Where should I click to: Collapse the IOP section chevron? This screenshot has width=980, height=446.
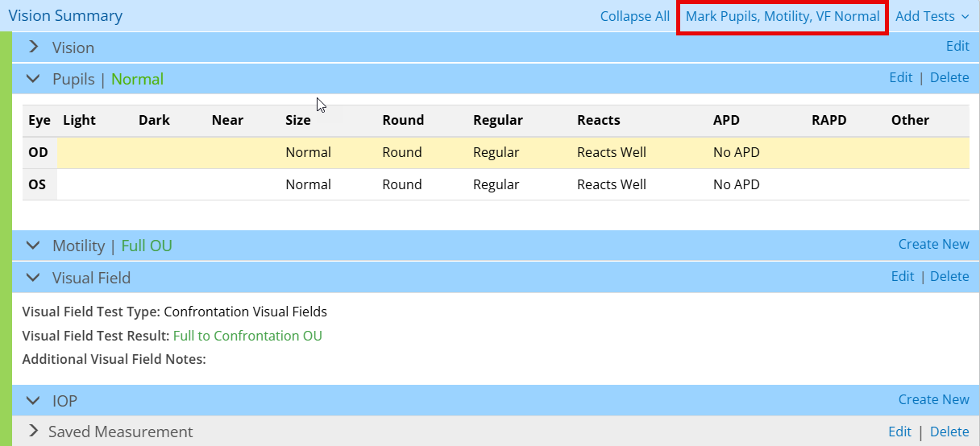[33, 401]
